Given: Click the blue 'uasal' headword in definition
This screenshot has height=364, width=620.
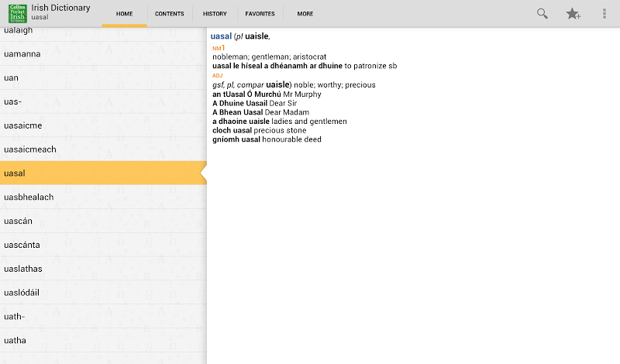Looking at the screenshot, I should [x=221, y=36].
